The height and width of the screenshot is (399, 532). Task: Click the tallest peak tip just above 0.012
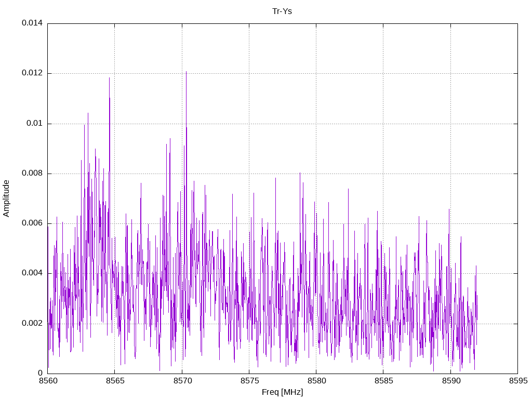(186, 72)
